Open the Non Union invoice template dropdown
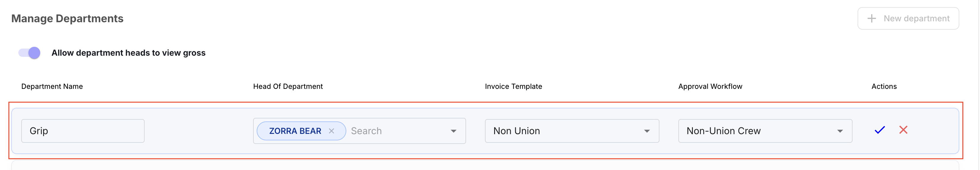980x170 pixels. click(572, 131)
